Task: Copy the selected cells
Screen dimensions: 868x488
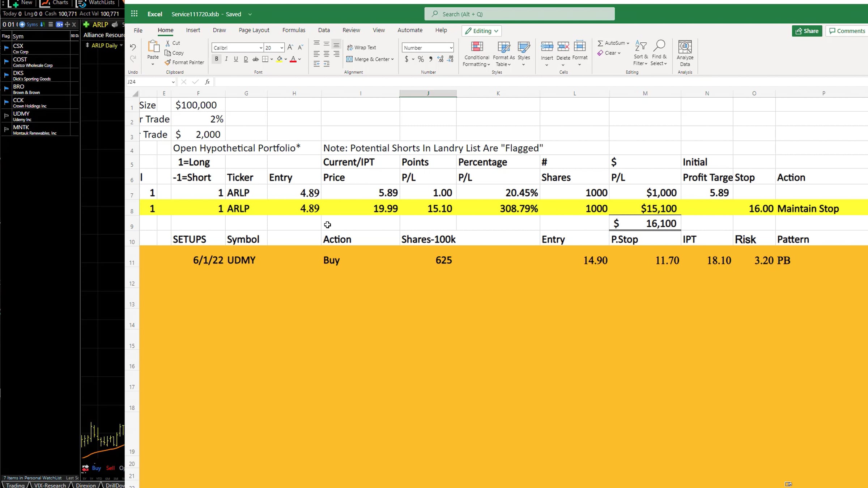Action: point(174,53)
